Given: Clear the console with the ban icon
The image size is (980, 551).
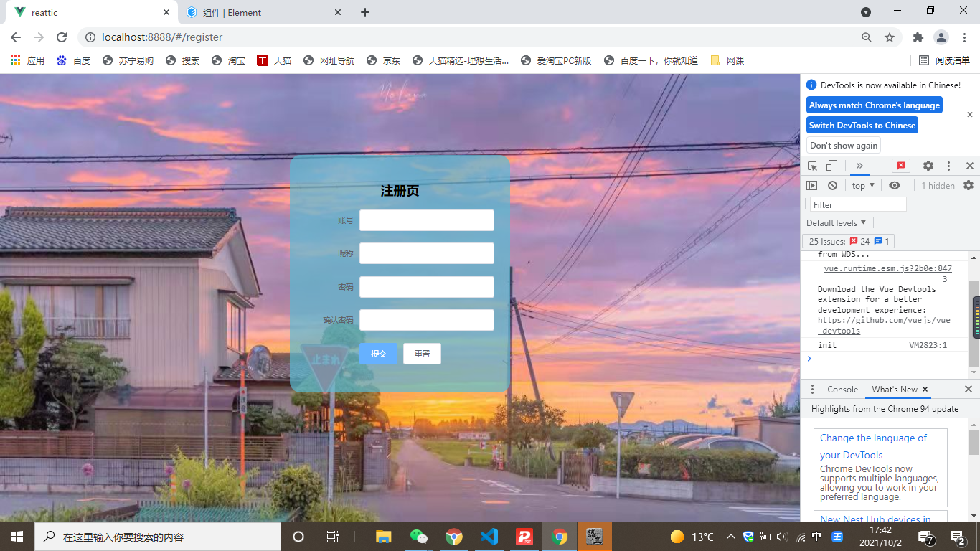Looking at the screenshot, I should point(832,185).
